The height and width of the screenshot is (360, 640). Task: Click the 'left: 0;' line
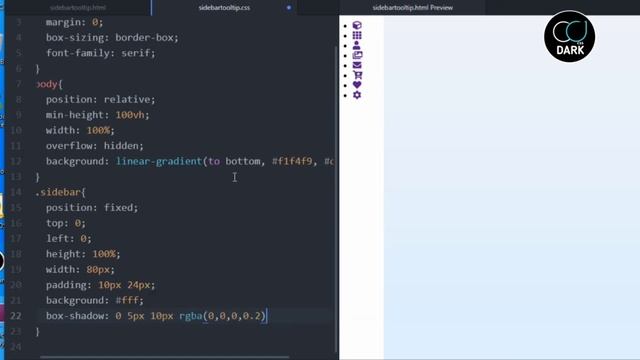click(x=69, y=238)
